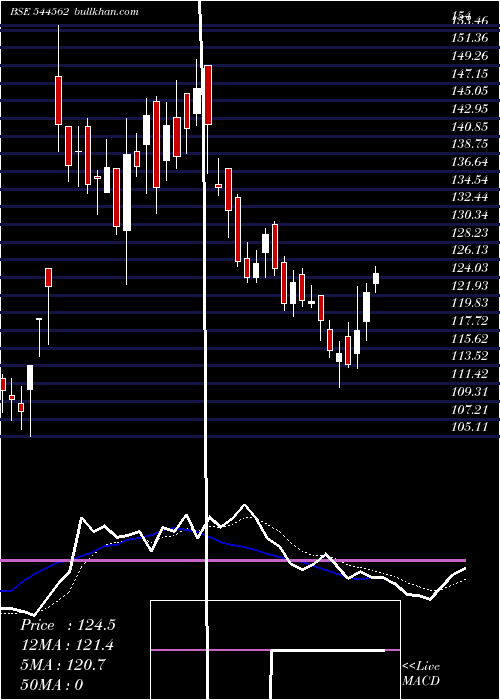Select the 111.42 price axis label
The image size is (500, 700).
pyautogui.click(x=470, y=374)
